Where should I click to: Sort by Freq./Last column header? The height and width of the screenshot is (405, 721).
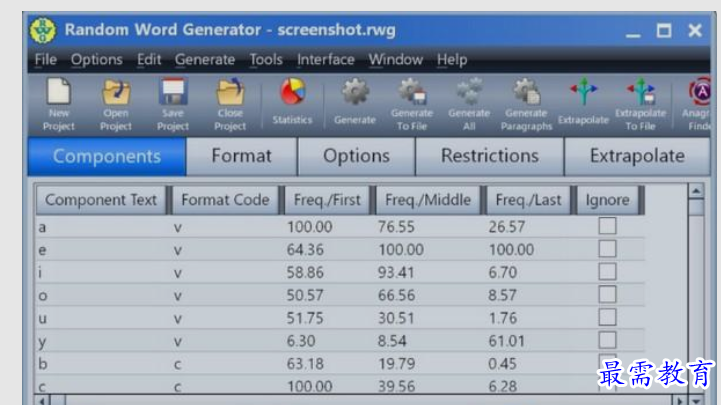pos(528,200)
